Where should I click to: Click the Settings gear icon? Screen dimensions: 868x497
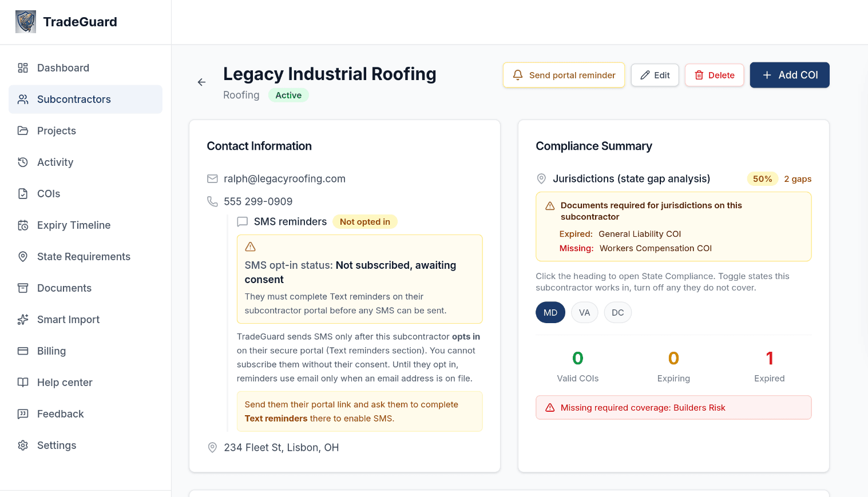click(x=23, y=446)
